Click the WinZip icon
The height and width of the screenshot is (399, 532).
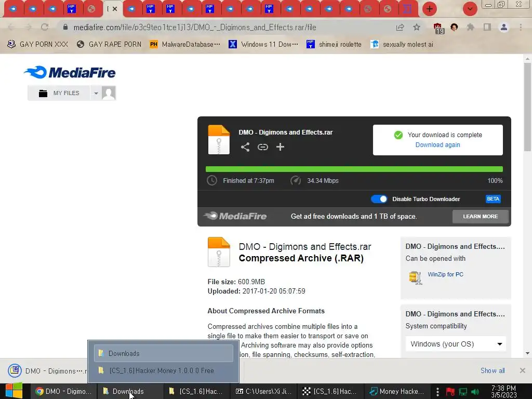coord(415,277)
